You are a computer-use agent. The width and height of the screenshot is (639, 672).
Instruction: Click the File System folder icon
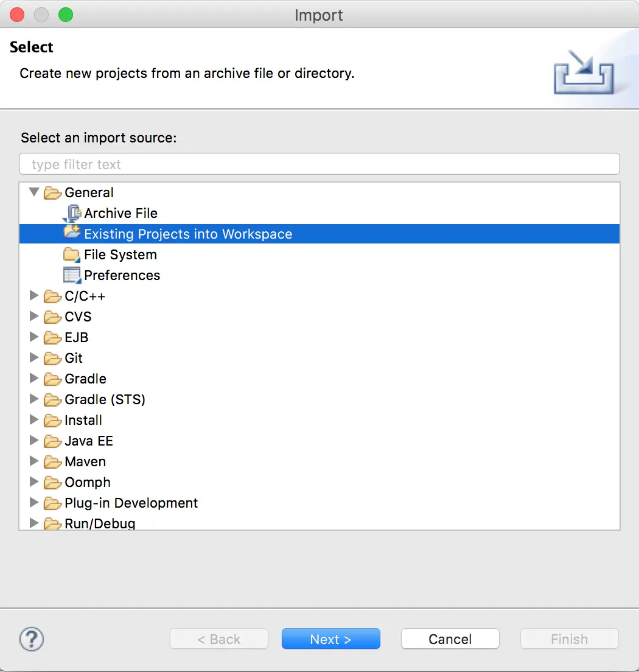72,254
